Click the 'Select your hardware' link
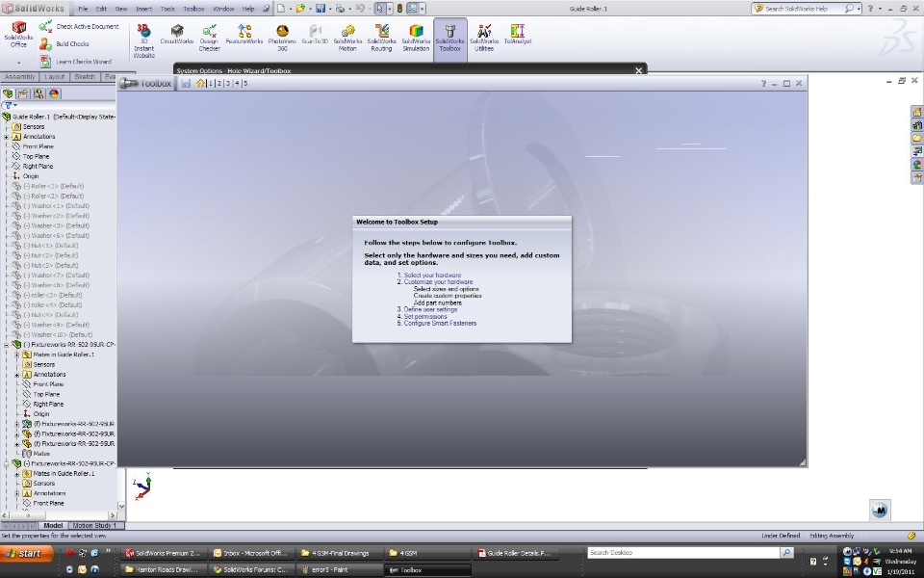Screen dimensions: 924x578 (432, 276)
